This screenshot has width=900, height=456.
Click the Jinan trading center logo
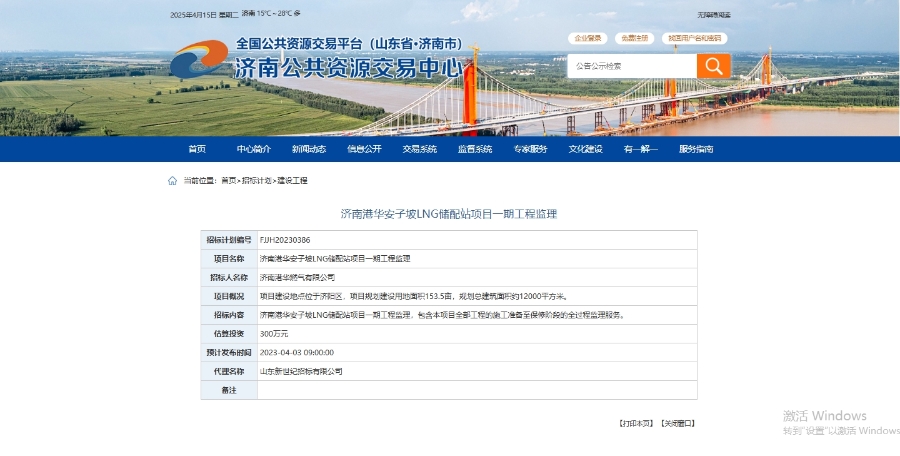199,60
